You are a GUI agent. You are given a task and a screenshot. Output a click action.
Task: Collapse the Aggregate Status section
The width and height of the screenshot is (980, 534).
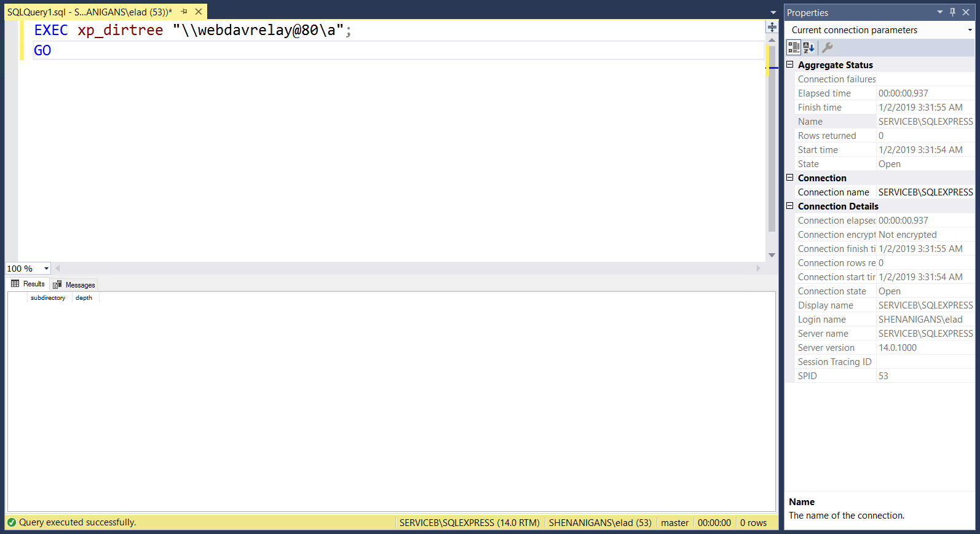(x=790, y=65)
